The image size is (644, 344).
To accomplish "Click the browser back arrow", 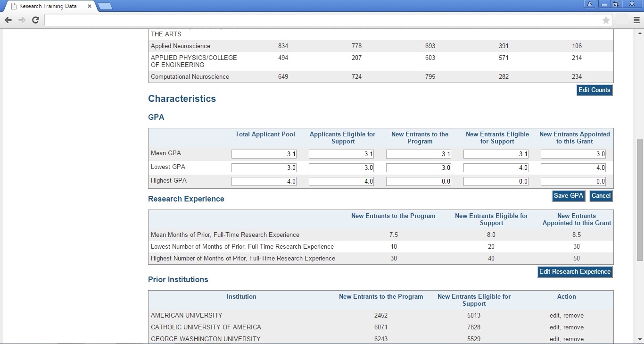I will (x=8, y=20).
